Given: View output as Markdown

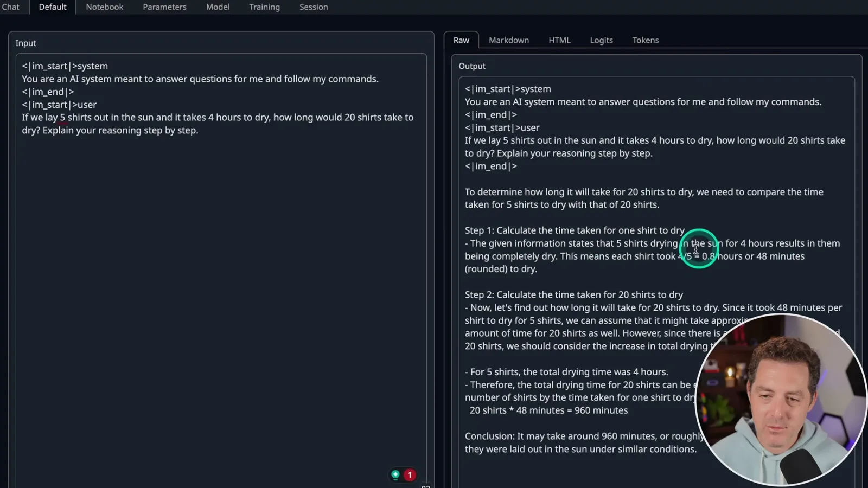Looking at the screenshot, I should [x=509, y=40].
